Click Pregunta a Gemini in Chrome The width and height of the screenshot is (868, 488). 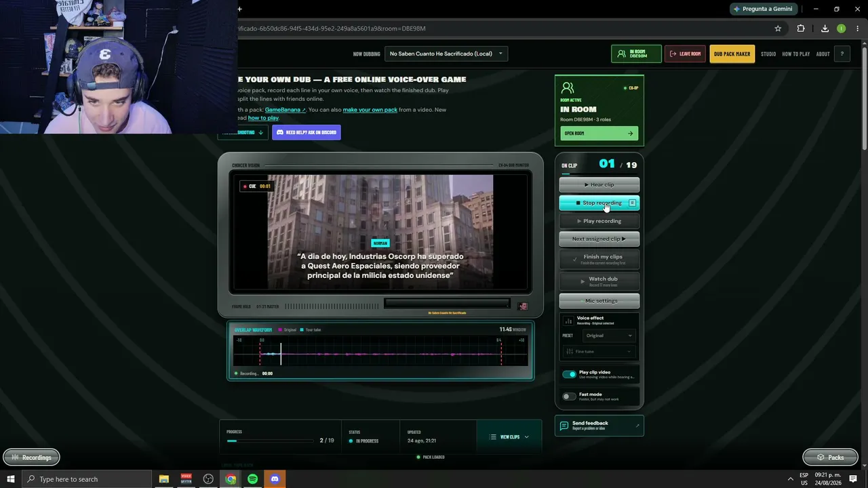[x=762, y=9]
